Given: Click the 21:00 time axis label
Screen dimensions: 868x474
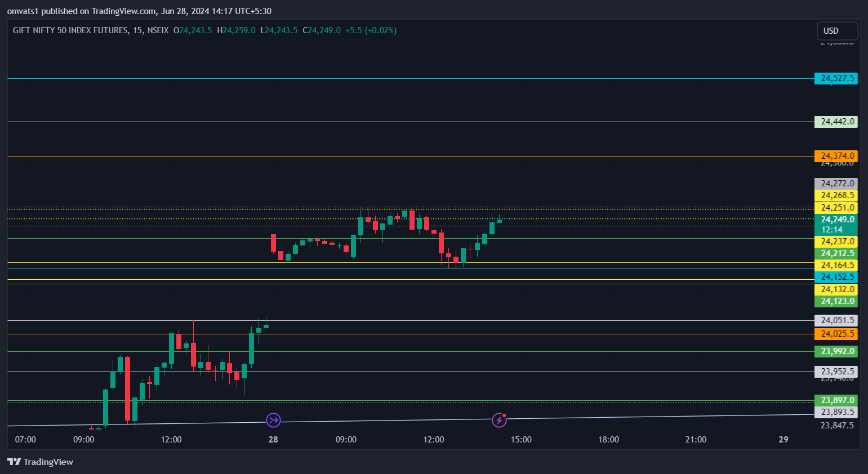Looking at the screenshot, I should click(x=696, y=440).
